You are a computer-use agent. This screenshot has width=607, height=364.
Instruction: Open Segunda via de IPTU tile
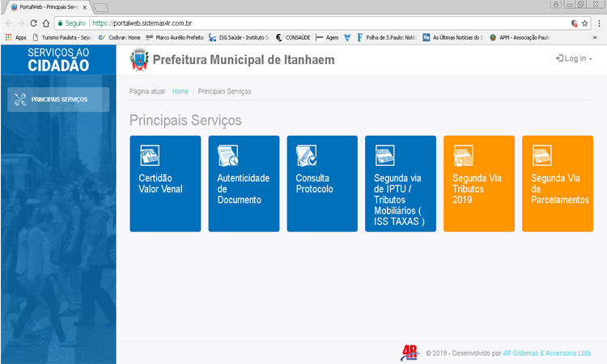click(401, 184)
